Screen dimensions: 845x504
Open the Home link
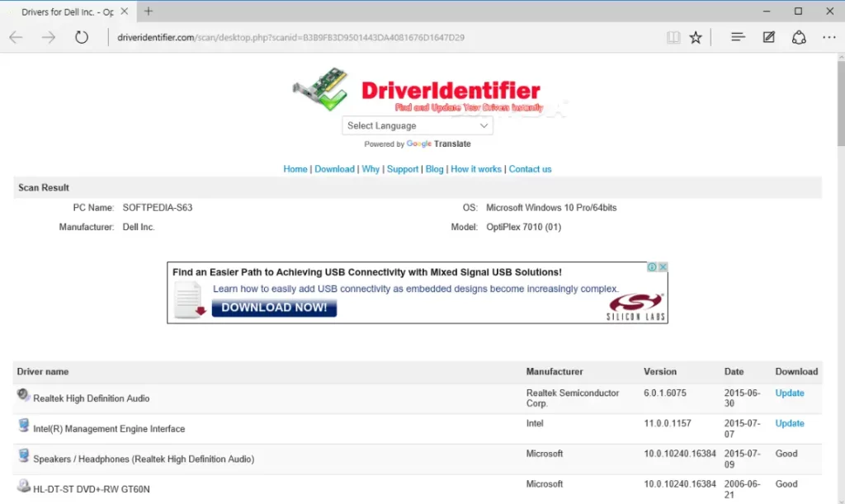pyautogui.click(x=295, y=169)
